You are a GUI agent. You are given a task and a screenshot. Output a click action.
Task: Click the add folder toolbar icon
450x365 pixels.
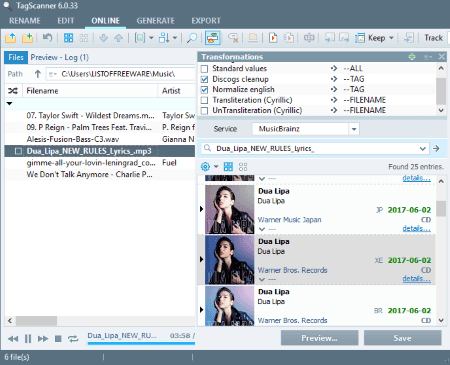pos(27,38)
